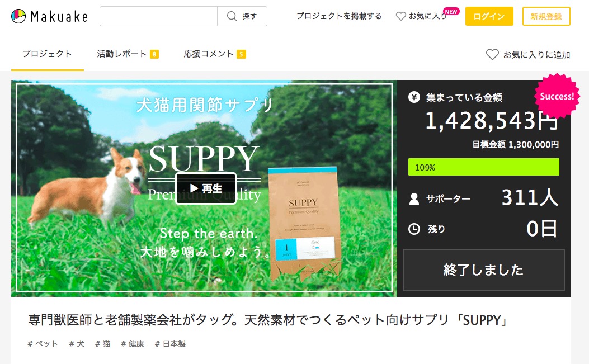Open the 応援コメント tab
The width and height of the screenshot is (589, 364).
coord(214,54)
